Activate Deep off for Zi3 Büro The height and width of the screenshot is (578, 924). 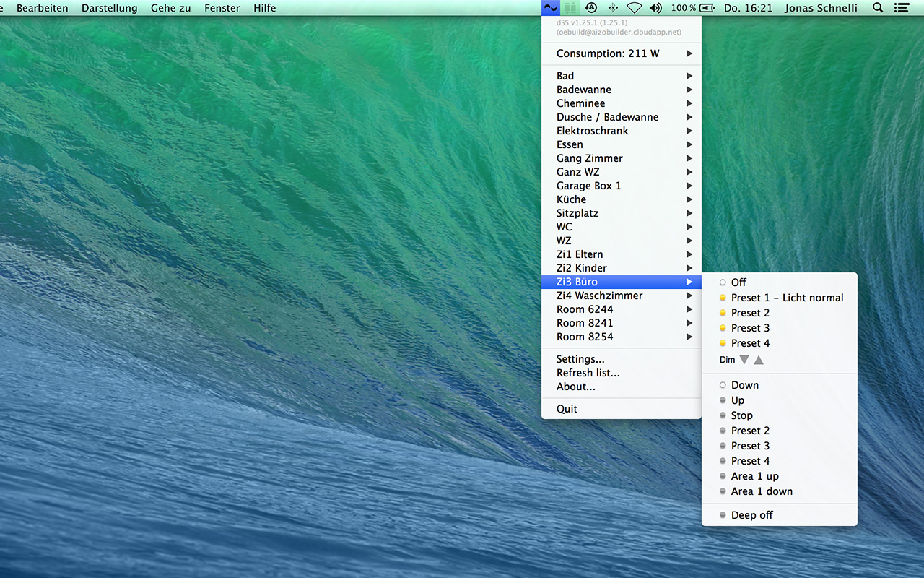[x=751, y=514]
